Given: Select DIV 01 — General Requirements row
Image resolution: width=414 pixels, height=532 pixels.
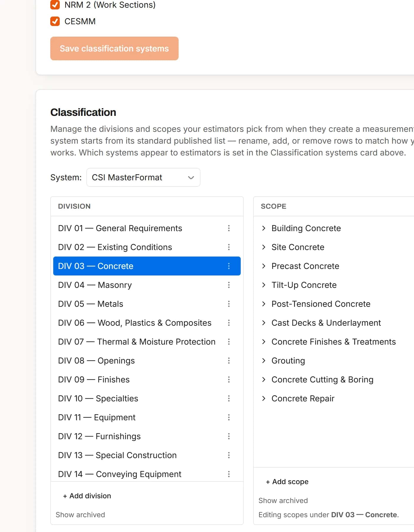Looking at the screenshot, I should (147, 228).
